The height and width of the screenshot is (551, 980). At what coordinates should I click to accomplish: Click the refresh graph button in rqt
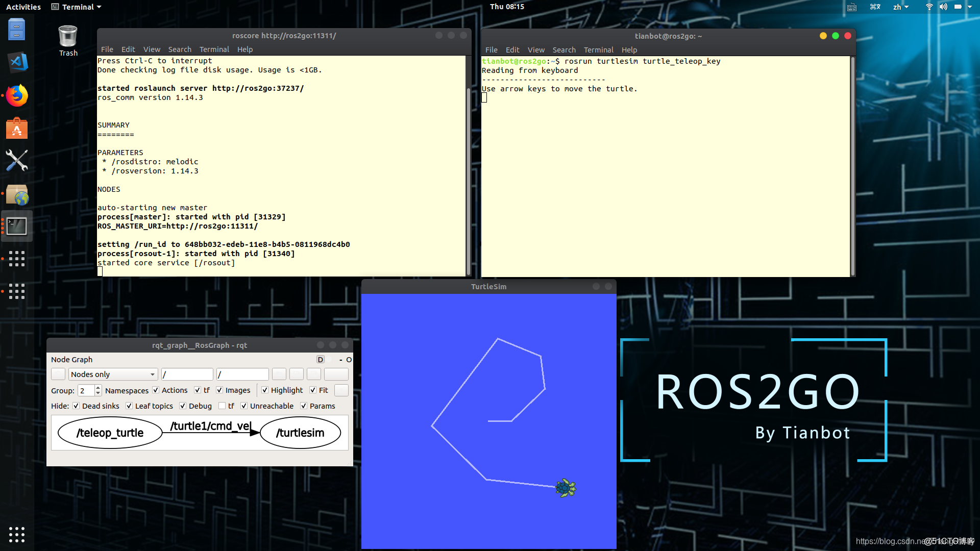coord(58,374)
